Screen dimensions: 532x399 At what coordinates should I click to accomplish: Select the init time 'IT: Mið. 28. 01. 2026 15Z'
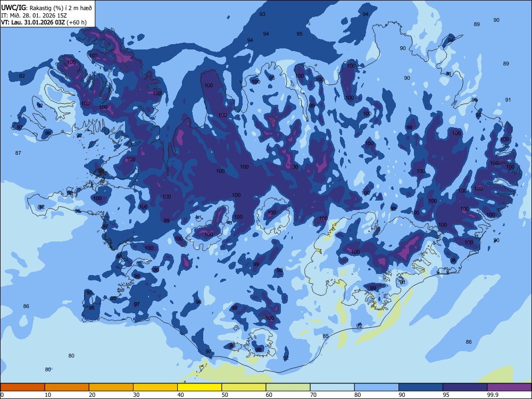pyautogui.click(x=34, y=15)
